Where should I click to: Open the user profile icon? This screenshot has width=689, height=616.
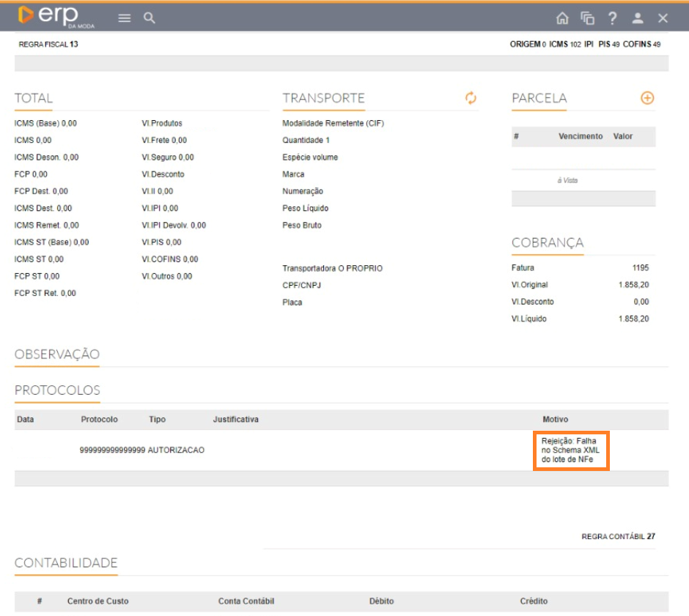(638, 18)
